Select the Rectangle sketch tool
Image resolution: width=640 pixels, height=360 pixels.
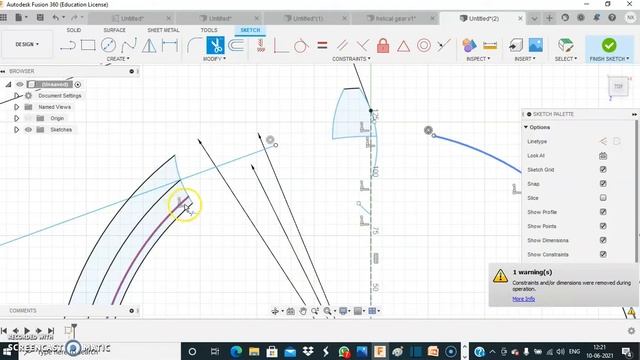[88, 45]
